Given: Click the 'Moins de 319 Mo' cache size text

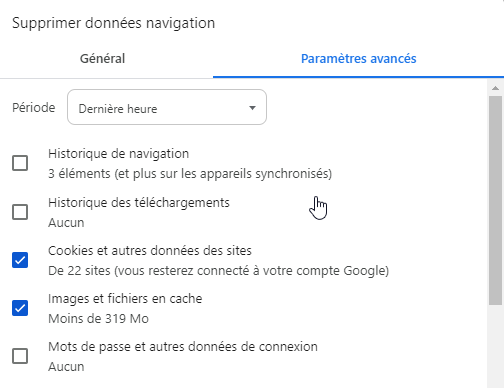Looking at the screenshot, I should click(x=99, y=319).
